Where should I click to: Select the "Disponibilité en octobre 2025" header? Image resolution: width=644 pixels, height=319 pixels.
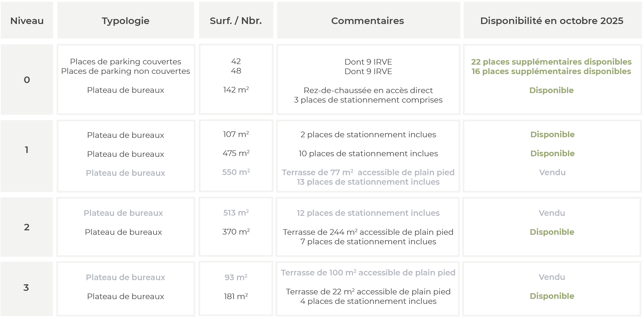[552, 21]
